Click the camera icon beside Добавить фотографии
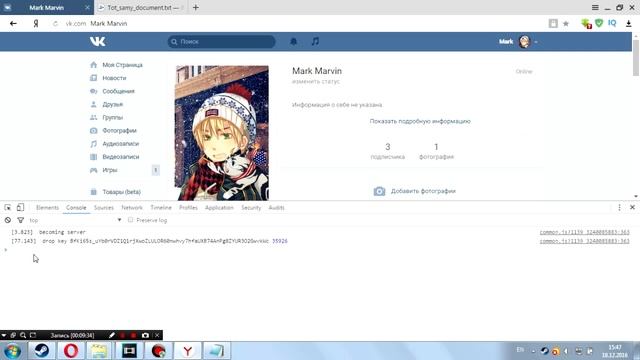Viewport: 640px width, 360px height. tap(379, 191)
